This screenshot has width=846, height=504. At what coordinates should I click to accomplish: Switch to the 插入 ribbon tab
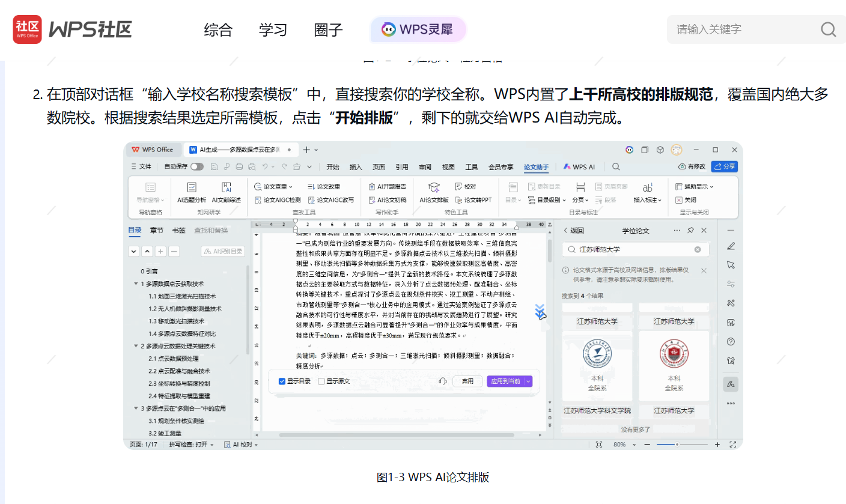[356, 167]
